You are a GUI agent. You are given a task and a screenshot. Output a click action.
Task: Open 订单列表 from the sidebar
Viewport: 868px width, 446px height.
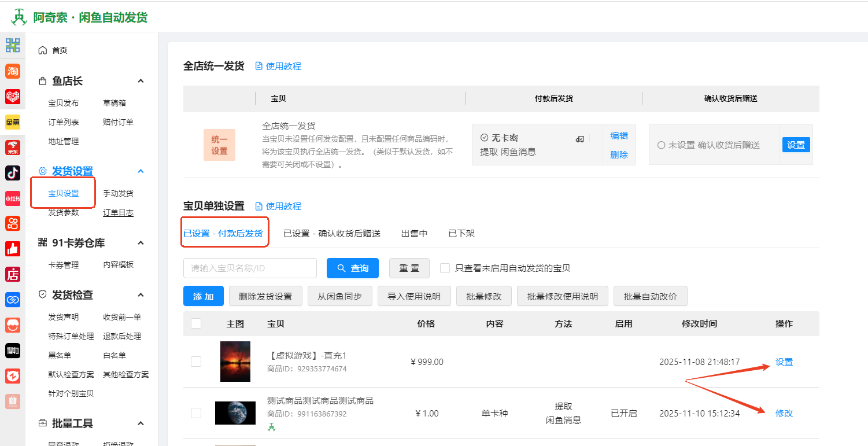pos(64,122)
